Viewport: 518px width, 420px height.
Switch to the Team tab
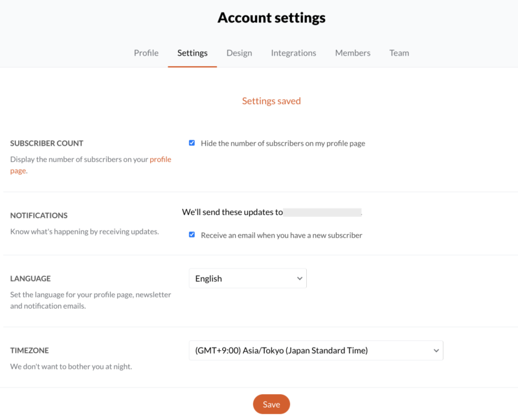399,53
